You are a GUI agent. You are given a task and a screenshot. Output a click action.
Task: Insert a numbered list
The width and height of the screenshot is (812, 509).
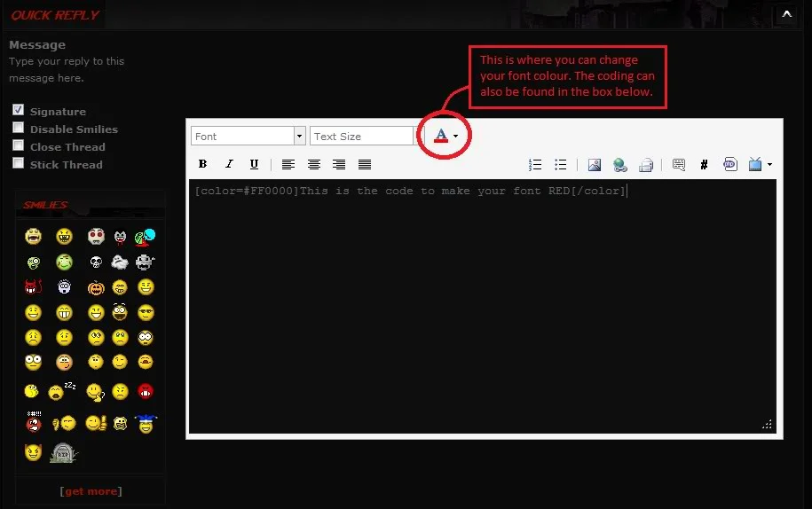tap(535, 165)
